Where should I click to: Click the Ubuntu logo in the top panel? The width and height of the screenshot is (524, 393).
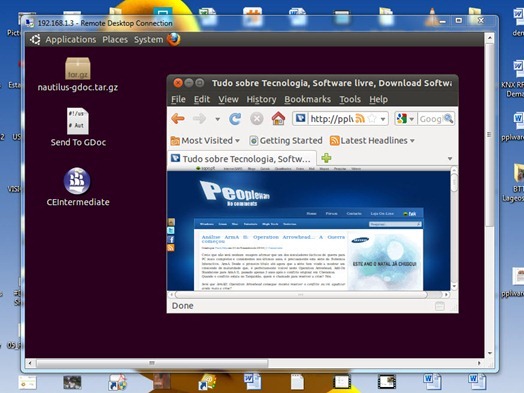click(x=35, y=39)
